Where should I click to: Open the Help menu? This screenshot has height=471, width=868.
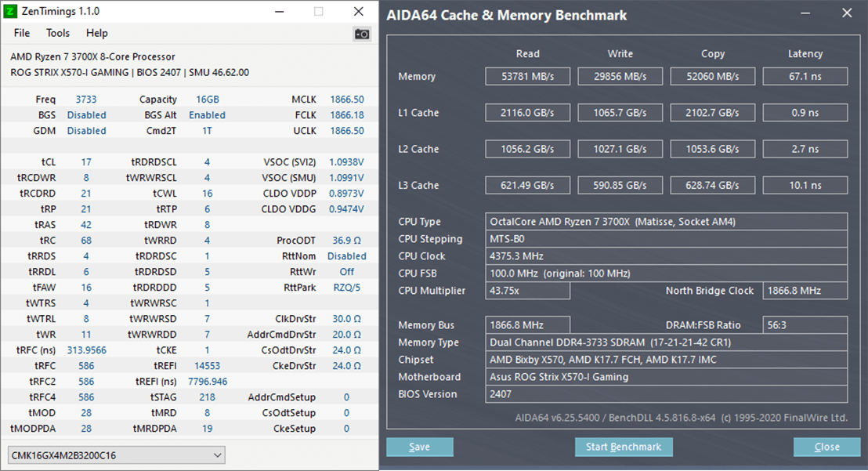point(97,33)
